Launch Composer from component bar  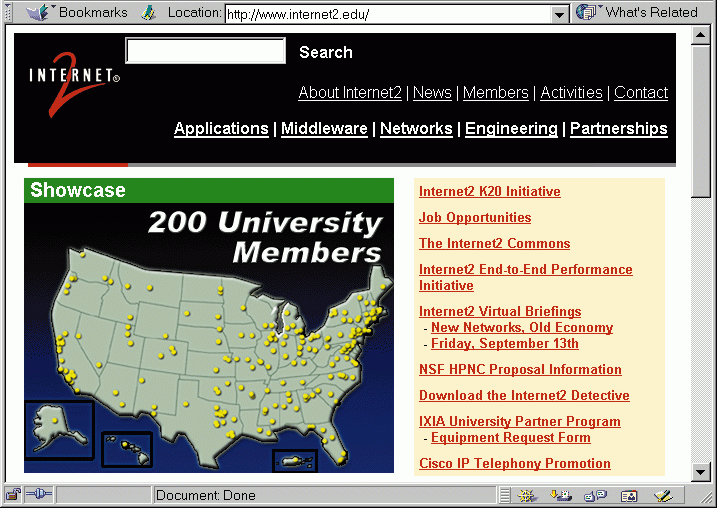pos(663,495)
